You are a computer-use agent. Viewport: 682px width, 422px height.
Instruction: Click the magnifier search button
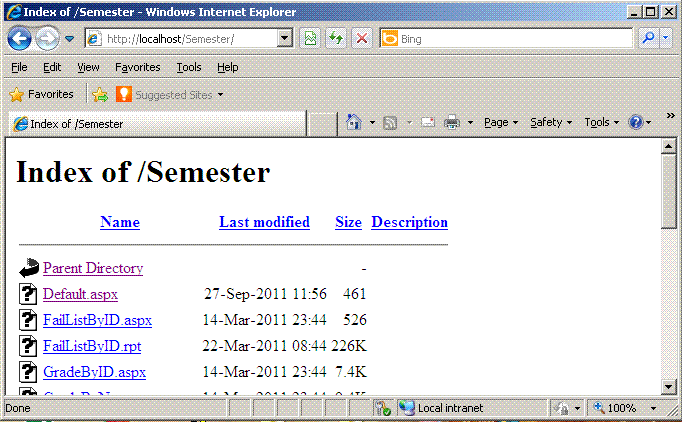(649, 39)
